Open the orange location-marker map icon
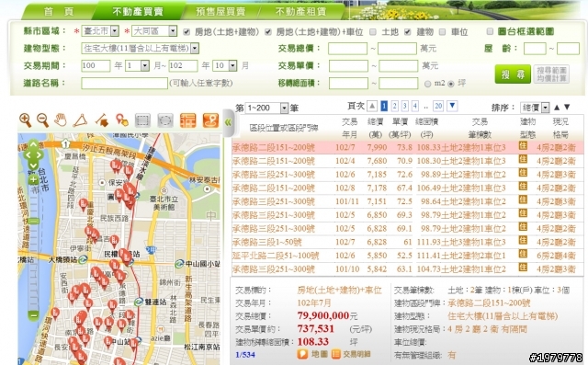 pyautogui.click(x=210, y=120)
